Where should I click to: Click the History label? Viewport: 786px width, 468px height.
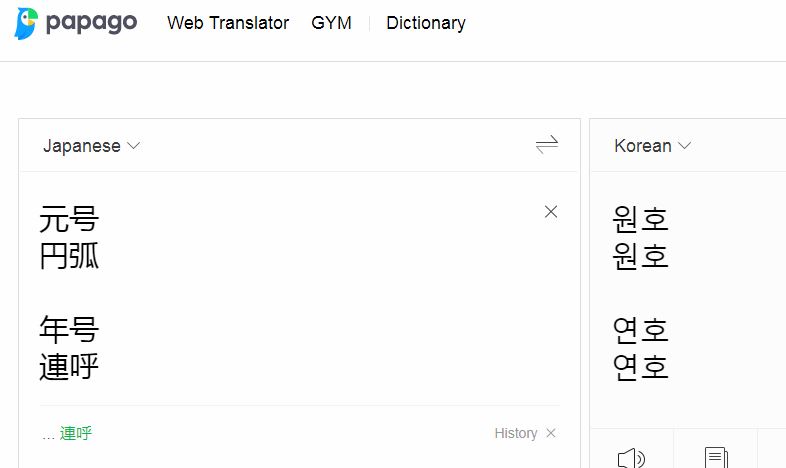pos(515,433)
